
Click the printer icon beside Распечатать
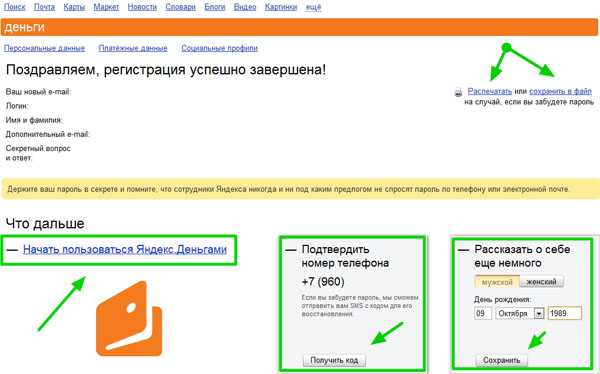(x=458, y=92)
